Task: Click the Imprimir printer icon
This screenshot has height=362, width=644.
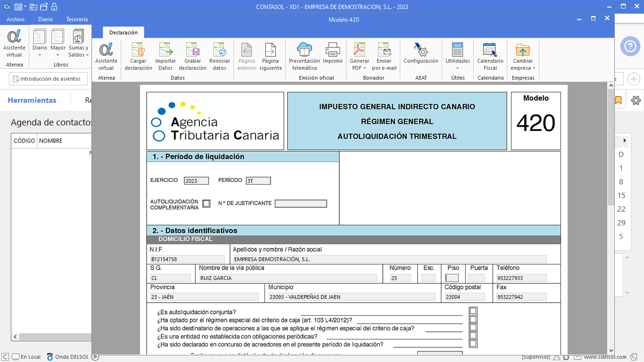Action: point(333,50)
